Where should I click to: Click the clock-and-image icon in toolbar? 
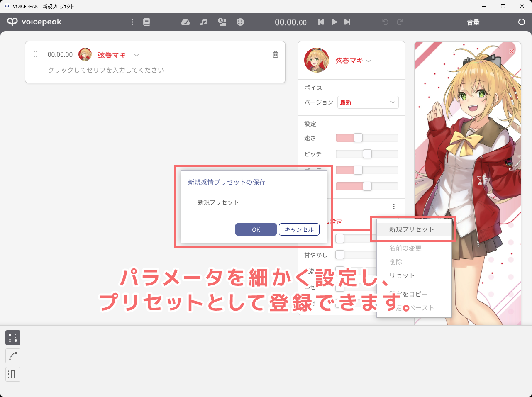click(222, 22)
